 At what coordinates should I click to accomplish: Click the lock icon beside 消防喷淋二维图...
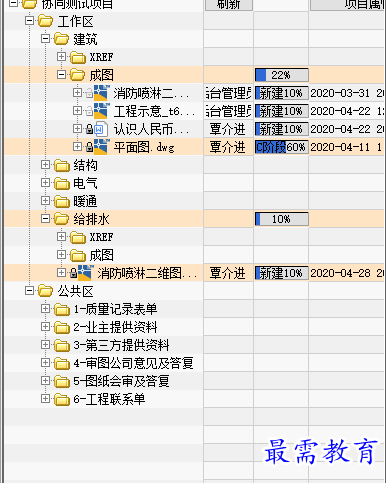tap(73, 273)
